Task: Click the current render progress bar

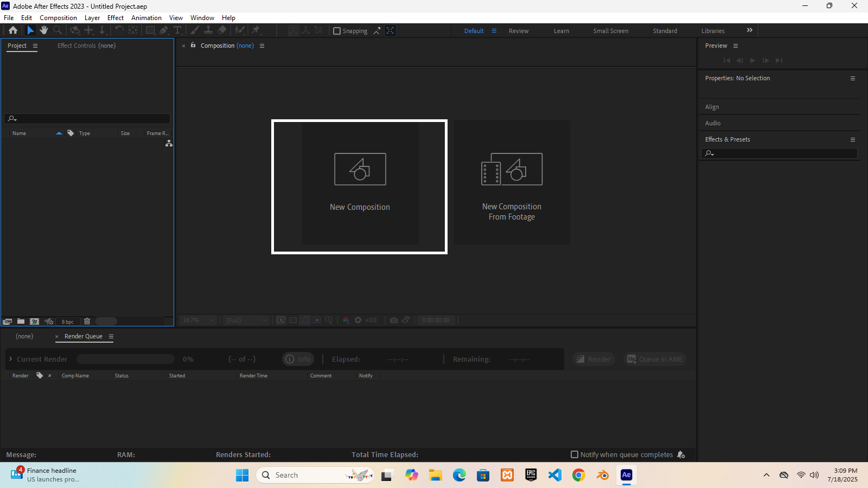Action: [125, 359]
